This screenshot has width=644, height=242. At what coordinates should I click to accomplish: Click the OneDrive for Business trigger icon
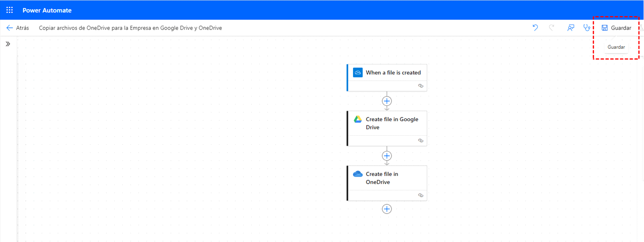point(358,72)
